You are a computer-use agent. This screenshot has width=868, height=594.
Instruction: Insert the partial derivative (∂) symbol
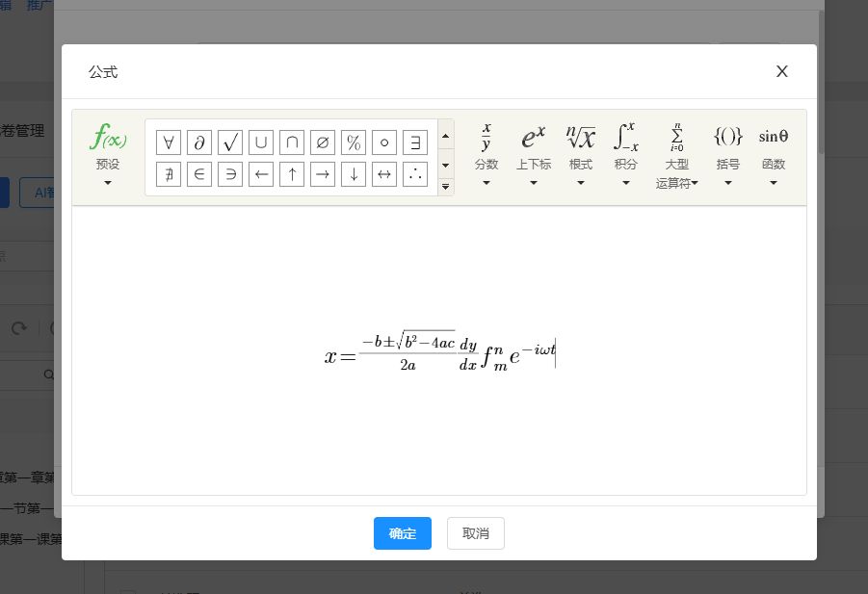click(199, 142)
